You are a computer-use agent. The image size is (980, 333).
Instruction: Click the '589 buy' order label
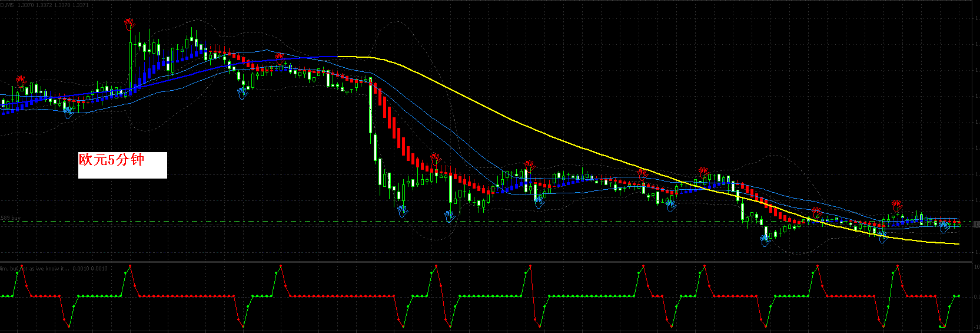point(10,218)
